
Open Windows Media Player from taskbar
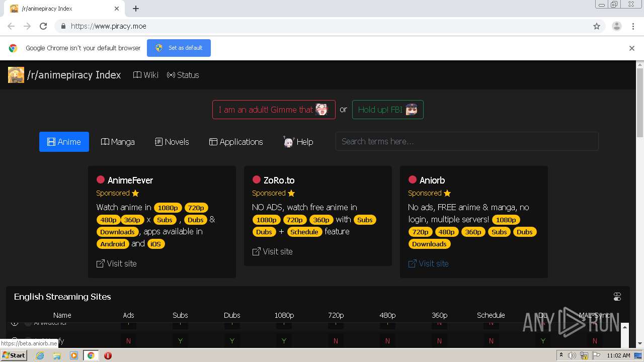tap(74, 355)
